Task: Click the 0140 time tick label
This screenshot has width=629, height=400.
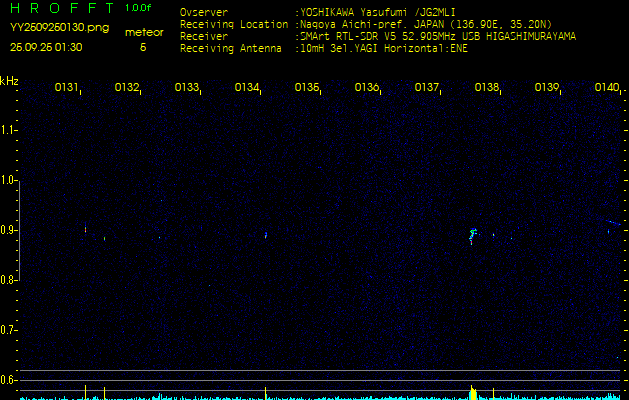Action: [x=607, y=87]
